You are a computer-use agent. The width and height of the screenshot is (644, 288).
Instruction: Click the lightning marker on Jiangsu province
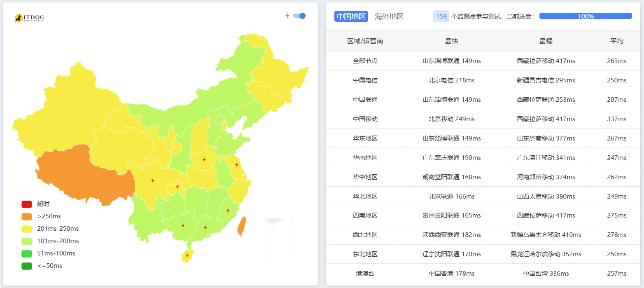pyautogui.click(x=238, y=165)
